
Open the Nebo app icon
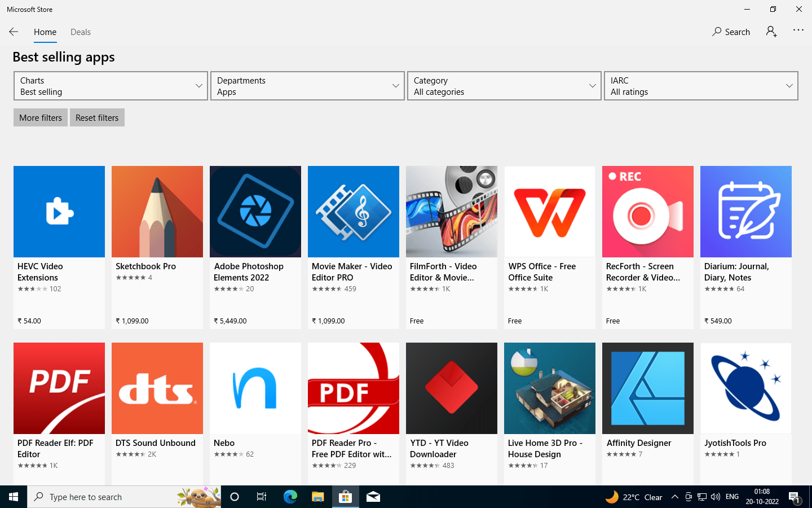255,388
